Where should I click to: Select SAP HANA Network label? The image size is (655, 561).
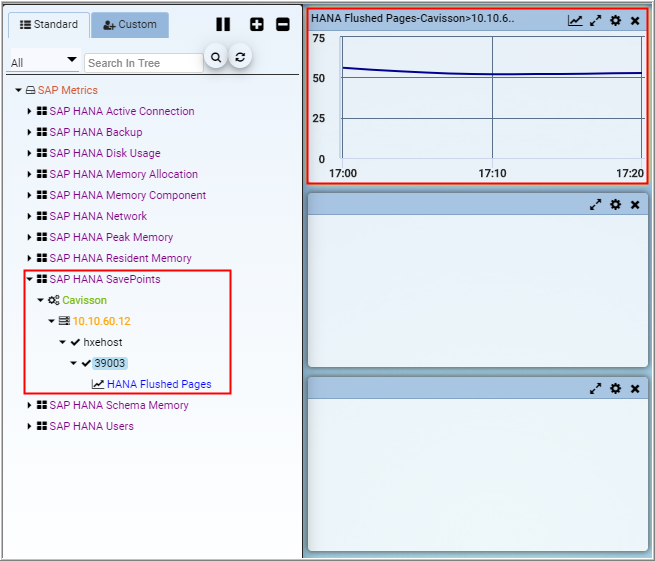tap(98, 216)
